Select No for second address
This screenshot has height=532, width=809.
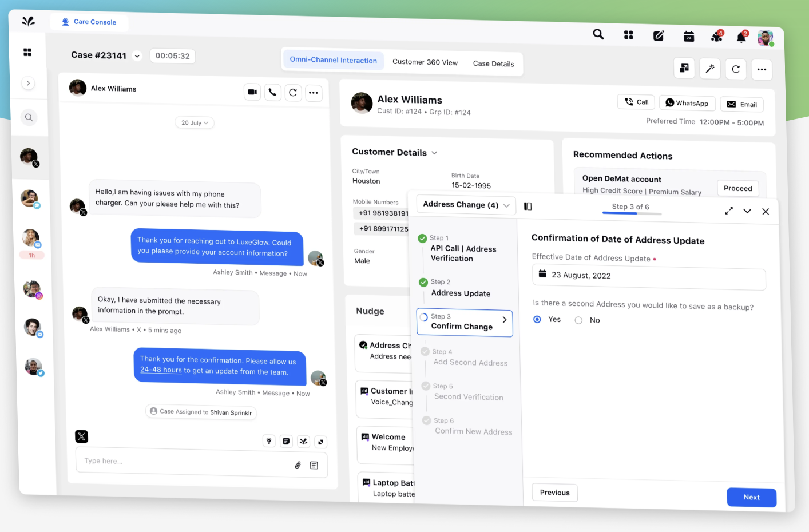[578, 320]
